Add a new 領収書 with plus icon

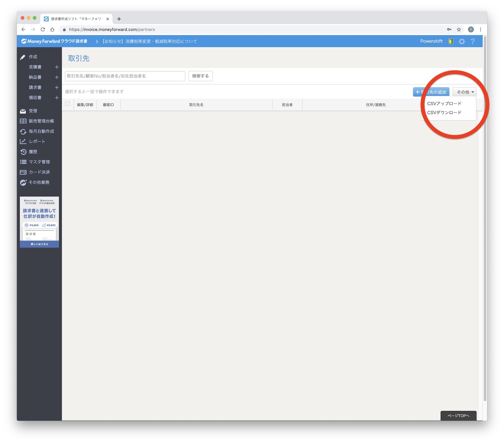click(57, 98)
